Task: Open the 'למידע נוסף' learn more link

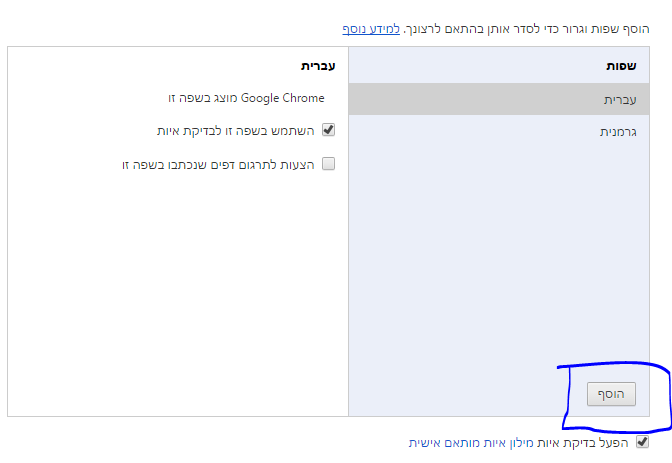Action: click(371, 31)
